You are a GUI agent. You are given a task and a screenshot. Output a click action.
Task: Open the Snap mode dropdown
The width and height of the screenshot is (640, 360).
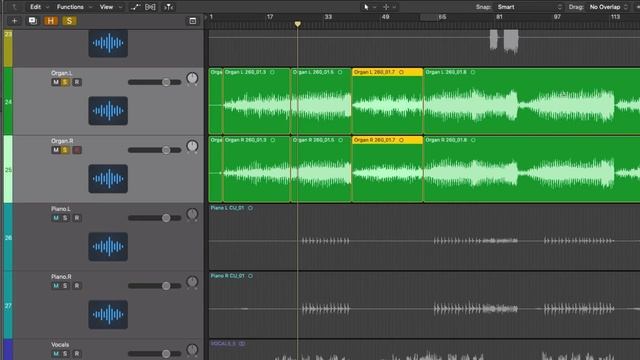click(x=529, y=7)
